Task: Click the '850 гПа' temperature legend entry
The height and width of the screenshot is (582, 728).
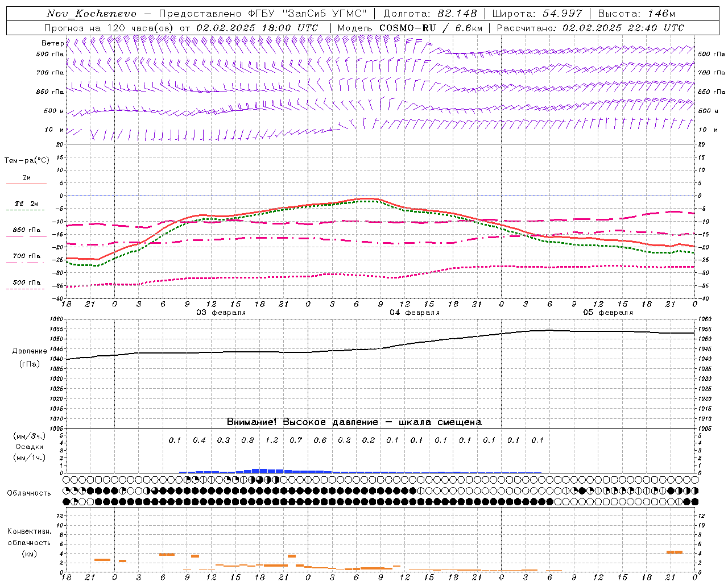Action: click(26, 230)
